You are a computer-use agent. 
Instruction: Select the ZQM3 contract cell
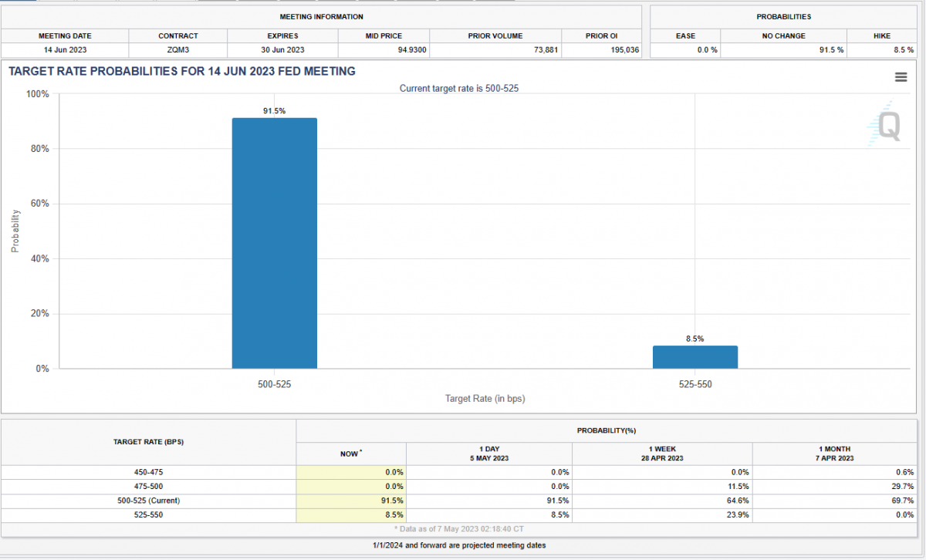point(177,50)
